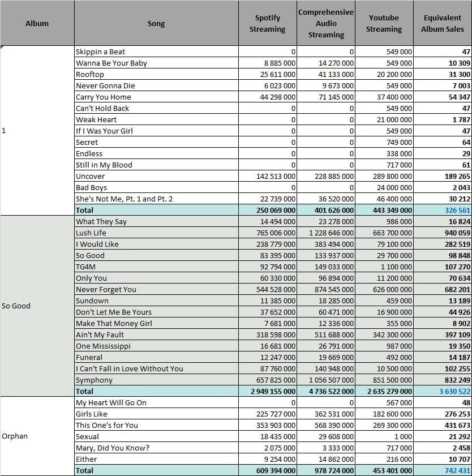Click Ain't My Fault sales 397 109

[x=442, y=335]
